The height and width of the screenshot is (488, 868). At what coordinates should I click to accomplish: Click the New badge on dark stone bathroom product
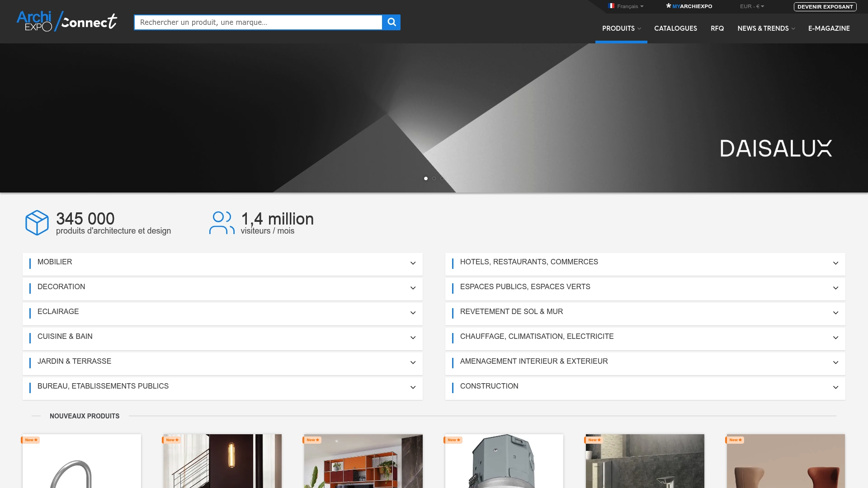(594, 440)
